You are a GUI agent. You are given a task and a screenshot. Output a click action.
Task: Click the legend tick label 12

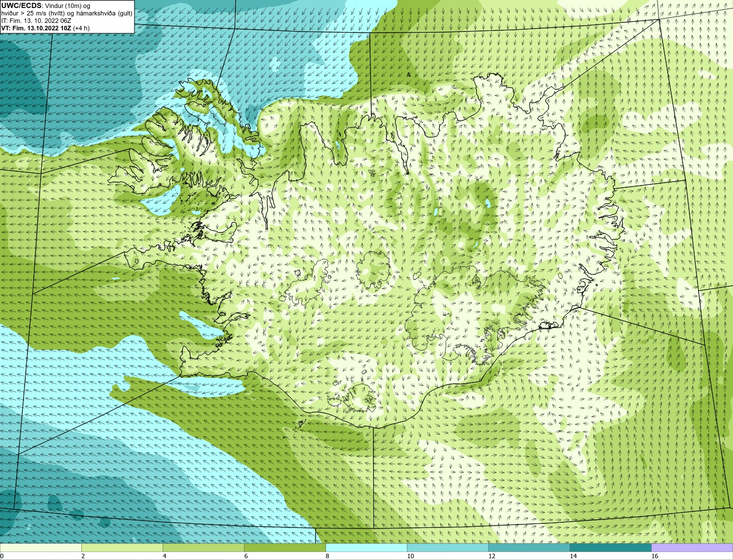coord(491,556)
